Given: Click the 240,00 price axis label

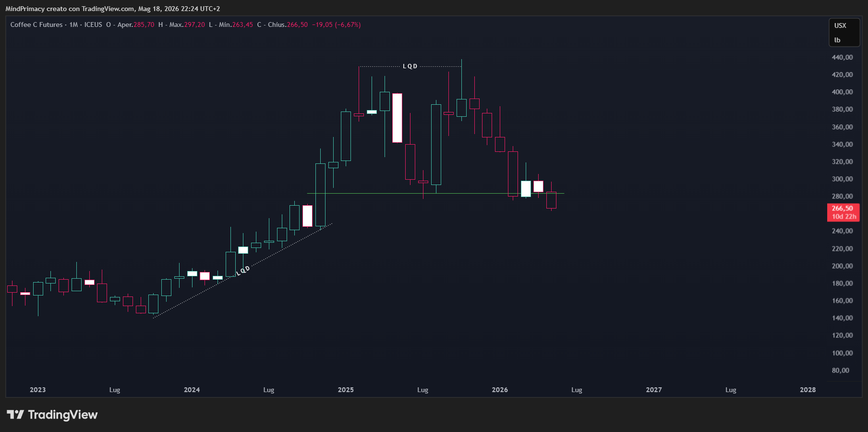Looking at the screenshot, I should coord(842,231).
